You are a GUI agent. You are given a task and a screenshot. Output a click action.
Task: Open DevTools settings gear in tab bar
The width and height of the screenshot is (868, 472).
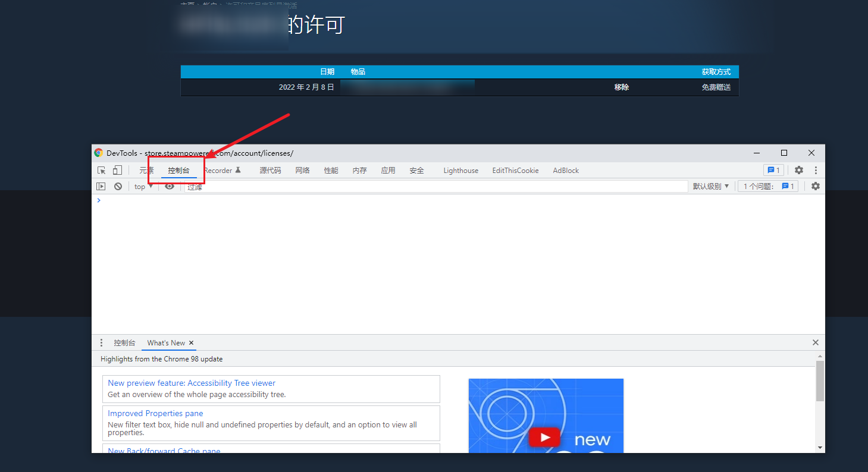[x=799, y=171]
